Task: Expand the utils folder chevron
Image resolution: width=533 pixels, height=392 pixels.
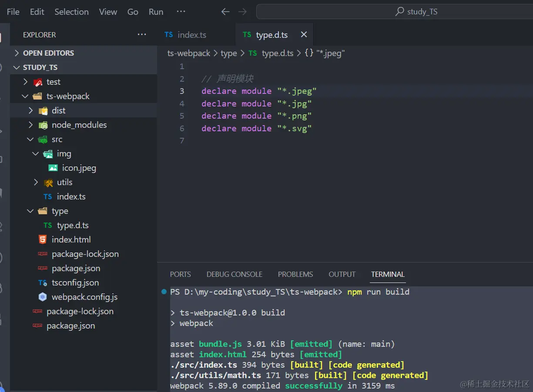Action: (36, 183)
